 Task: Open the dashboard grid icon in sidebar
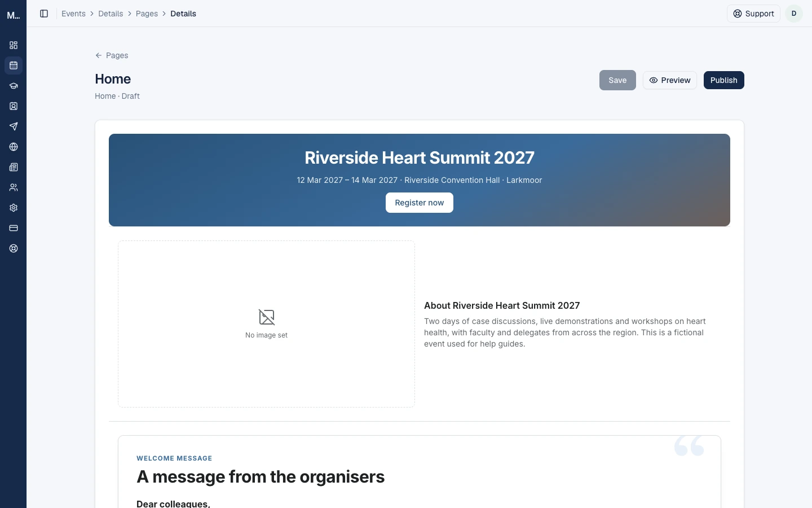coord(14,45)
